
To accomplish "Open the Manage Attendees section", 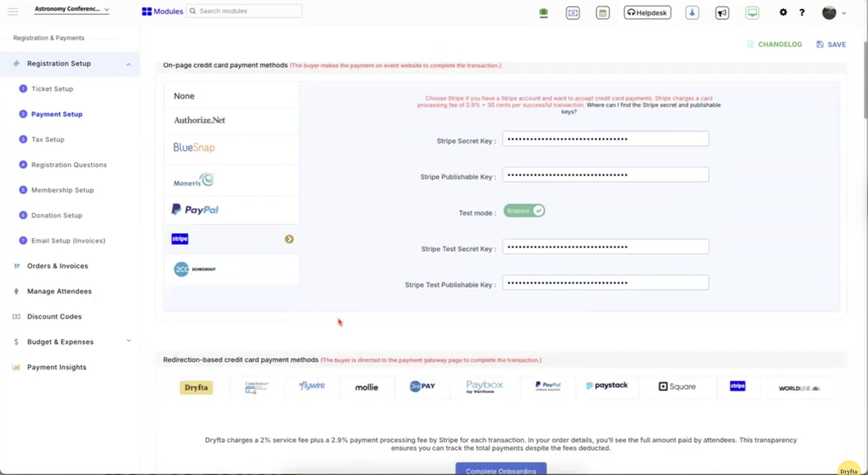I will 59,291.
